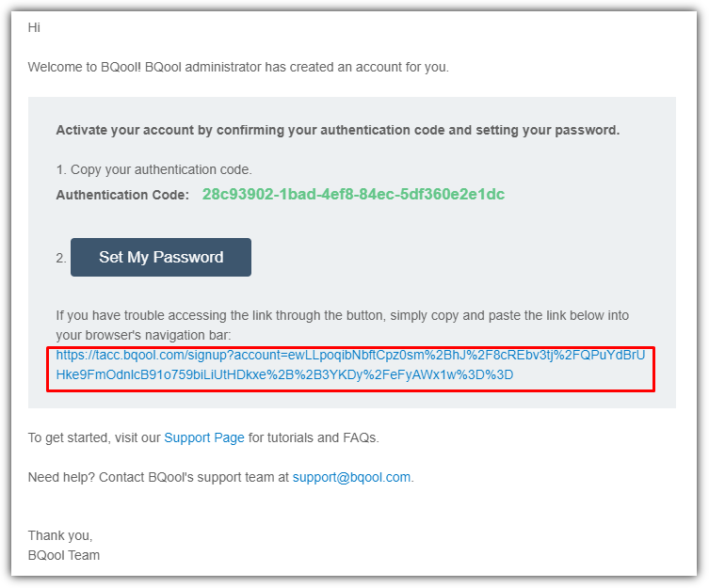Open the Support Page link
This screenshot has width=709, height=588.
[x=204, y=438]
